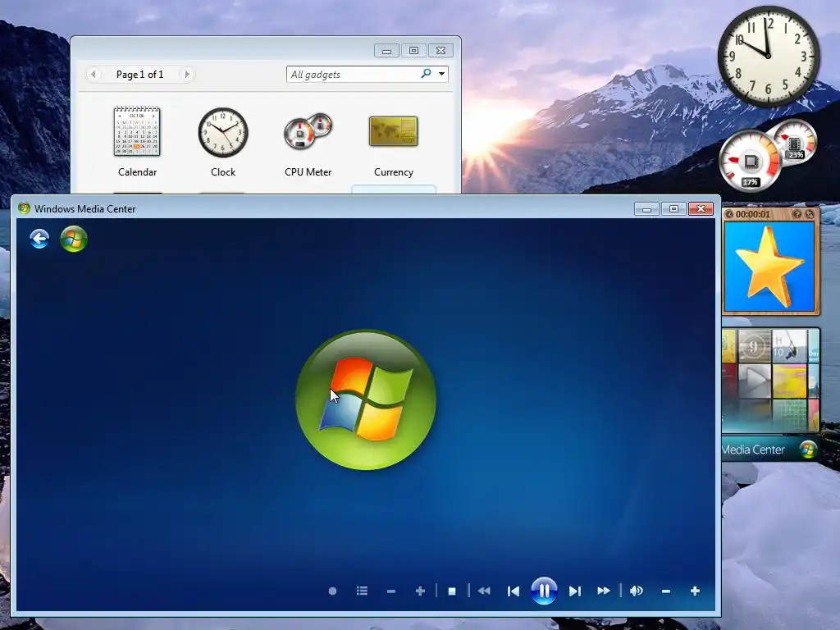Screen dimensions: 840x630
Task: Click the small orb on Media Center gadget
Action: [x=807, y=450]
